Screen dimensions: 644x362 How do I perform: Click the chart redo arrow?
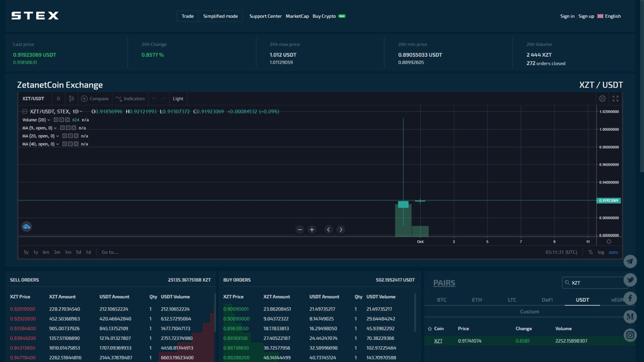tap(163, 99)
